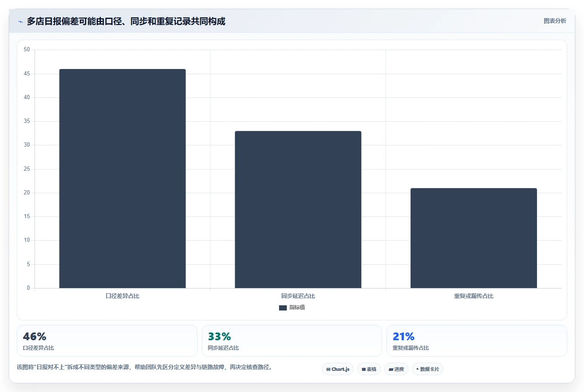Click the 同步延迟占比 caption under 33%
The width and height of the screenshot is (584, 392).
tap(223, 348)
